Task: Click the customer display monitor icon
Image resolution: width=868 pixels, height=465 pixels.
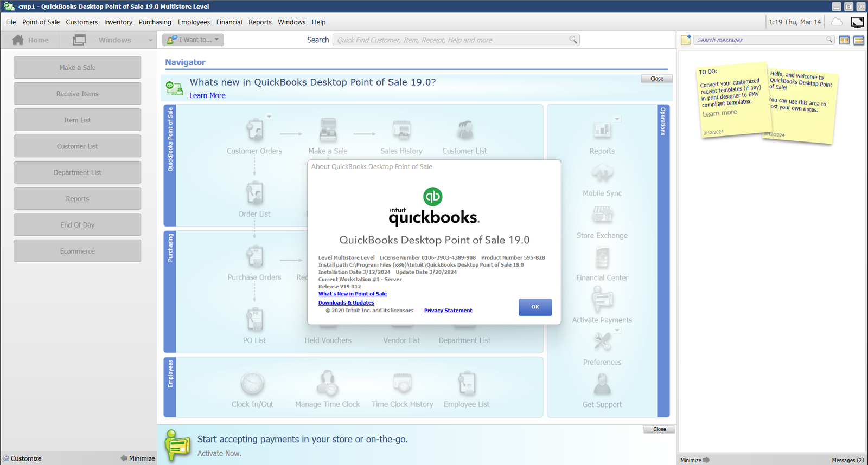Action: (x=858, y=22)
